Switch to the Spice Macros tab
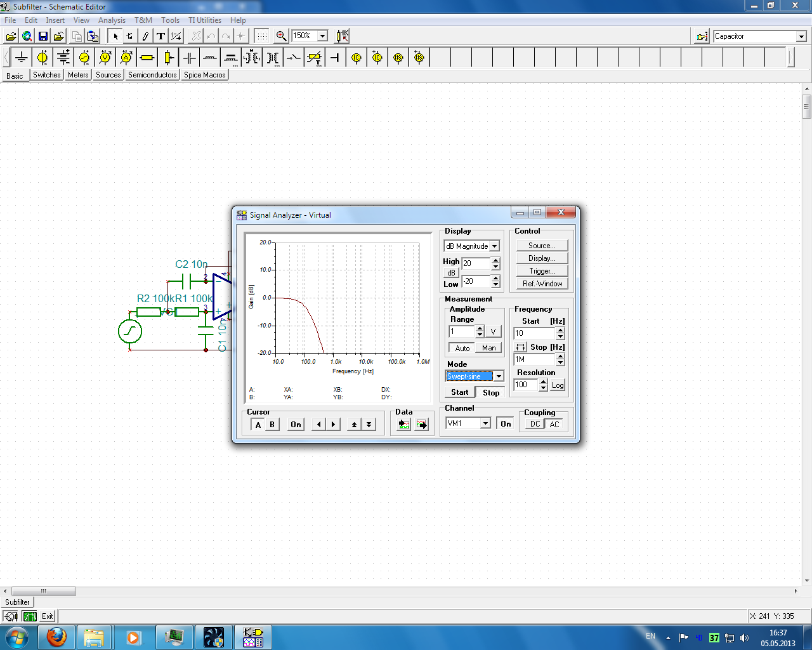 coord(205,75)
